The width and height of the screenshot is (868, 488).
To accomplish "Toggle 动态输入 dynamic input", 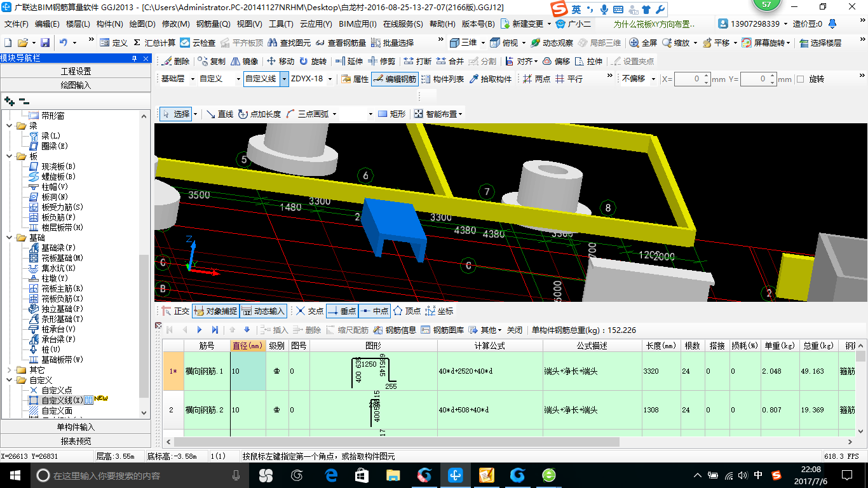I will click(263, 311).
